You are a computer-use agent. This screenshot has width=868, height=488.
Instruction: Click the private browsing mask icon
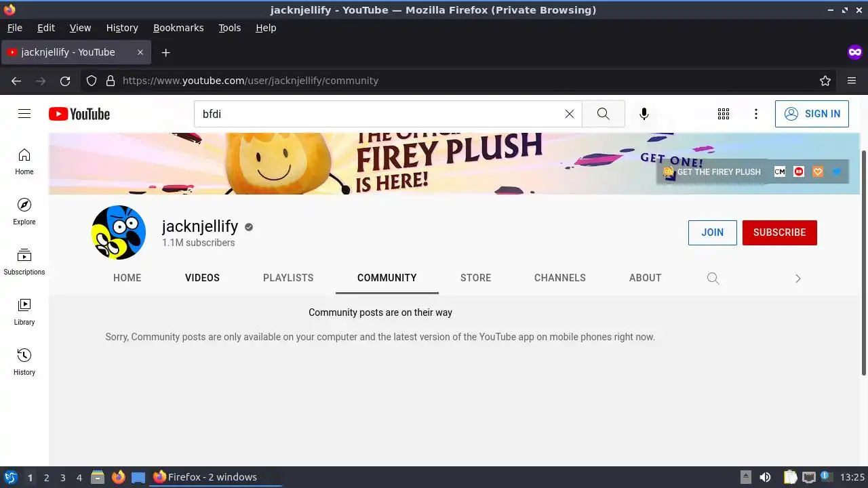(854, 52)
